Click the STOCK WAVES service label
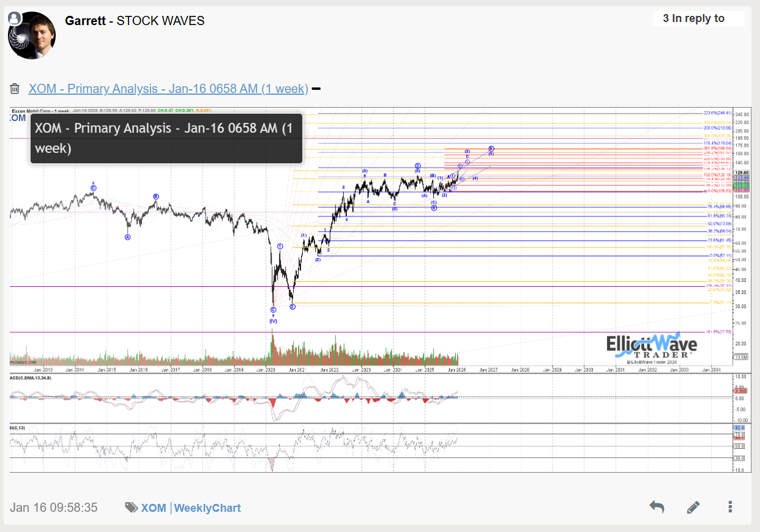 (x=160, y=20)
